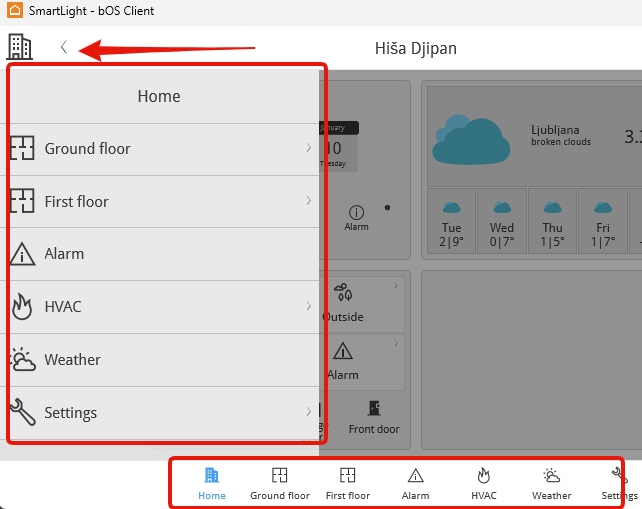642x509 pixels.
Task: Click the alarm status dot indicator
Action: tap(387, 208)
